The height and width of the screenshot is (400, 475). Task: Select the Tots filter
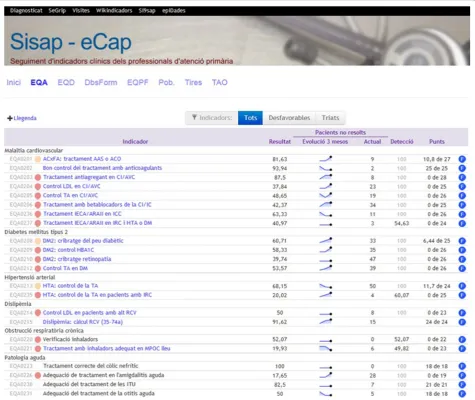point(250,118)
